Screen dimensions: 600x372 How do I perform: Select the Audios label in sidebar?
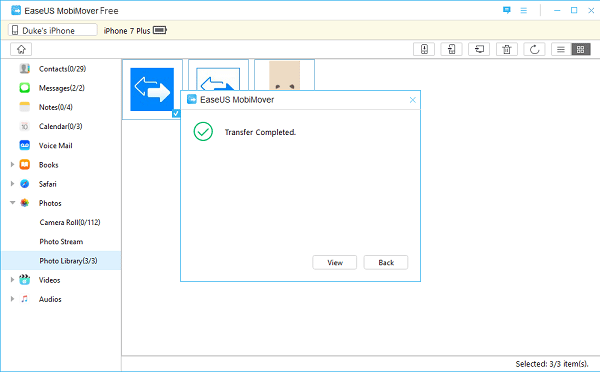pyautogui.click(x=50, y=299)
